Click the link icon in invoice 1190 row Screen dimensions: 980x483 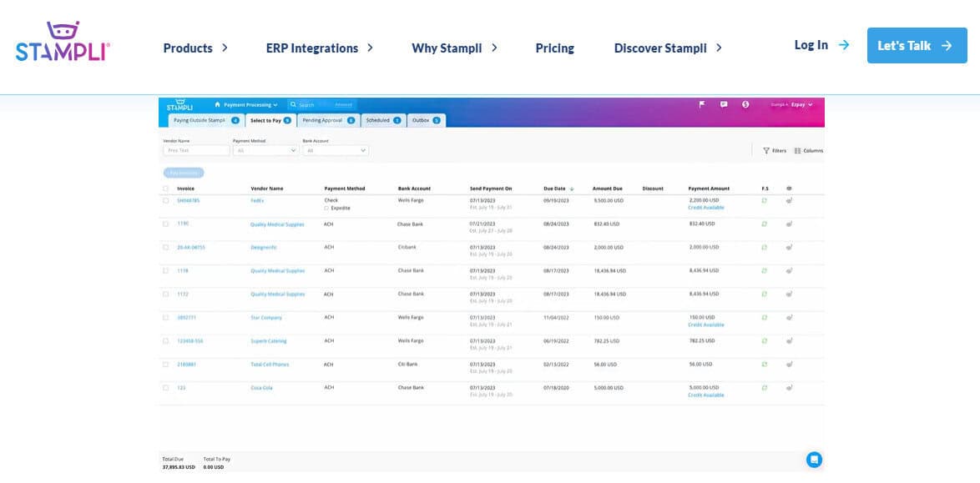click(x=790, y=224)
